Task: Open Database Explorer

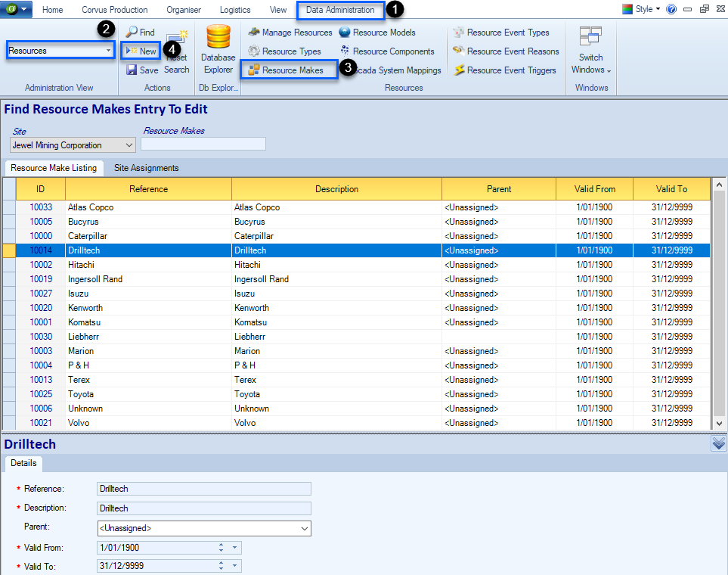Action: (x=218, y=49)
